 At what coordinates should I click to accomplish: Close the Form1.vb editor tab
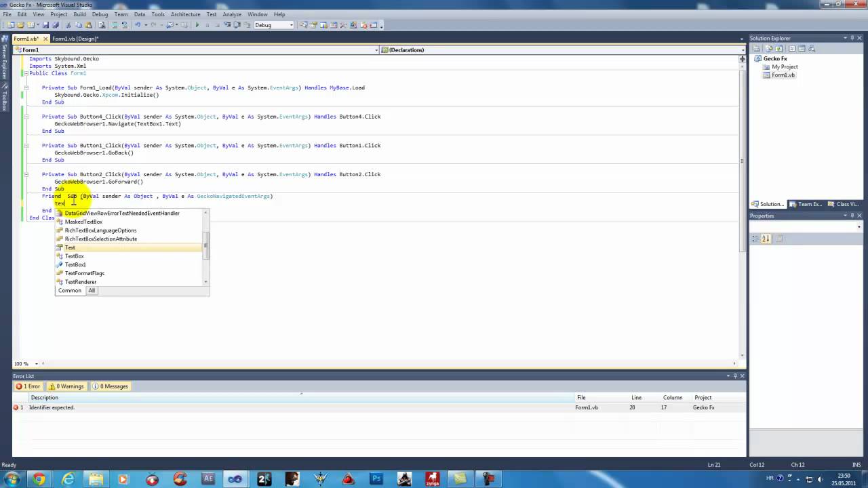tap(45, 39)
